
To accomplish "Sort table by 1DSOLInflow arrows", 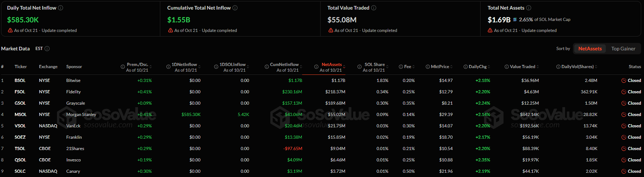I will click(x=248, y=67).
